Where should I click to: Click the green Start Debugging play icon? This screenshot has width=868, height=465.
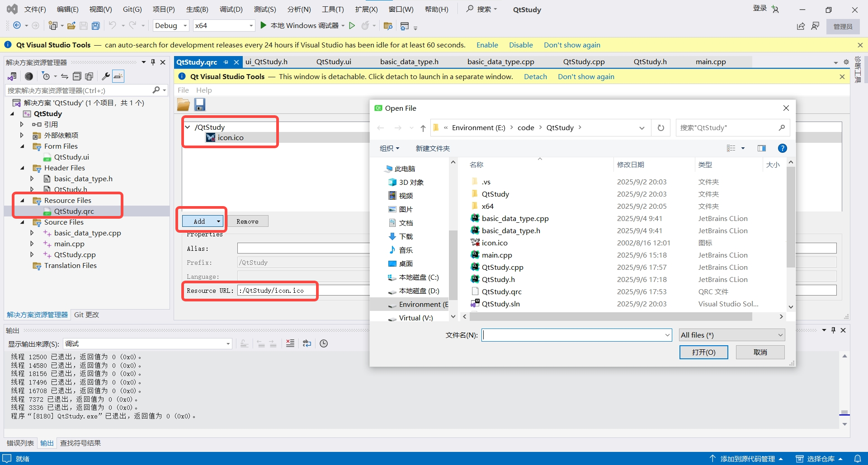point(264,25)
